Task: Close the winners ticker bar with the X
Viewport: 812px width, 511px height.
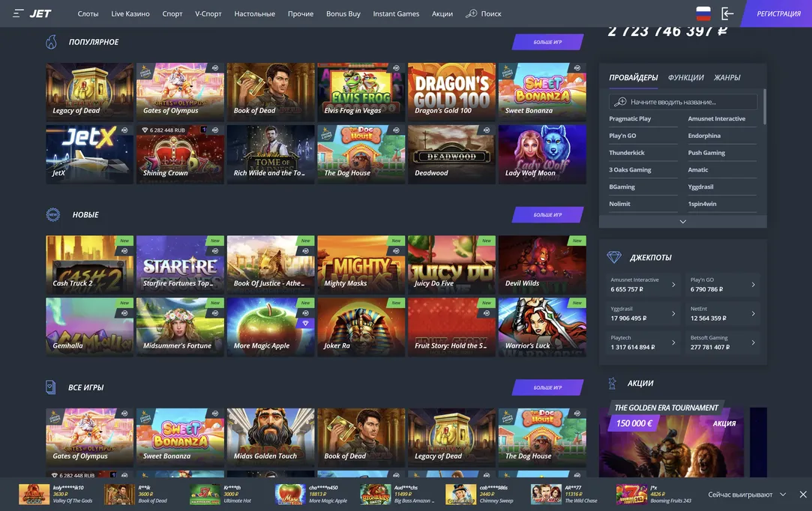Action: [x=802, y=495]
